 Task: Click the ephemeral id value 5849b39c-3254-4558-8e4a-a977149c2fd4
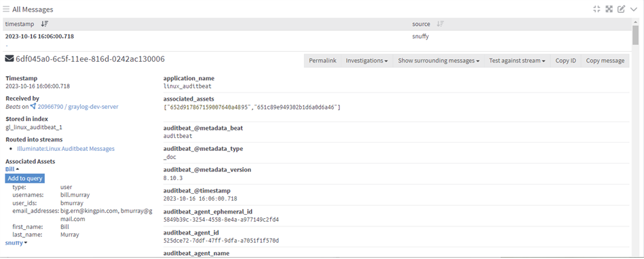221,220
